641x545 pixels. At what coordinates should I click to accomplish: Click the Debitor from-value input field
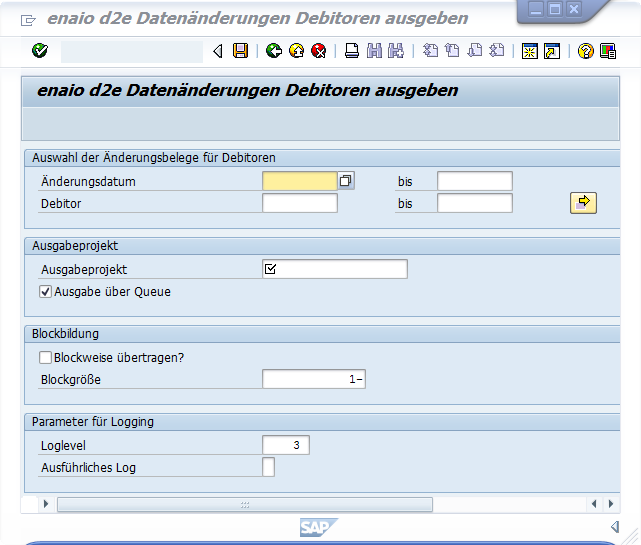coord(299,204)
